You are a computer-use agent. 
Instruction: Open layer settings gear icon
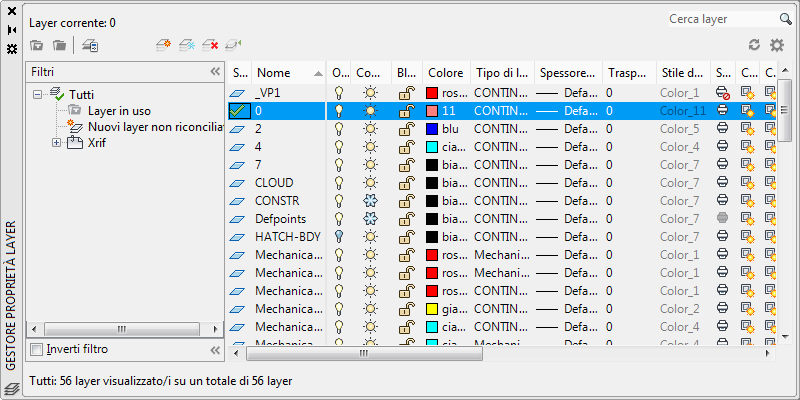tap(777, 45)
